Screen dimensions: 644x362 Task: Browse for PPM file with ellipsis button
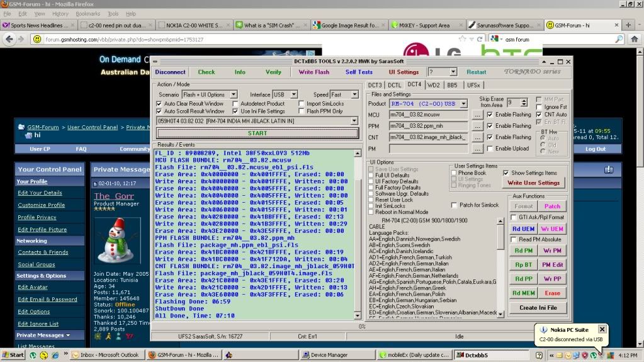click(477, 126)
